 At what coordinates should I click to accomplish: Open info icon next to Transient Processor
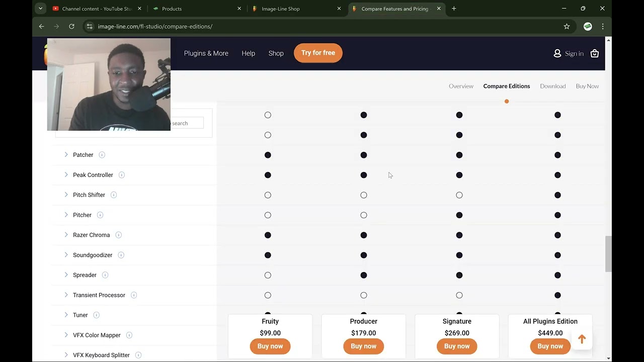[x=133, y=295]
